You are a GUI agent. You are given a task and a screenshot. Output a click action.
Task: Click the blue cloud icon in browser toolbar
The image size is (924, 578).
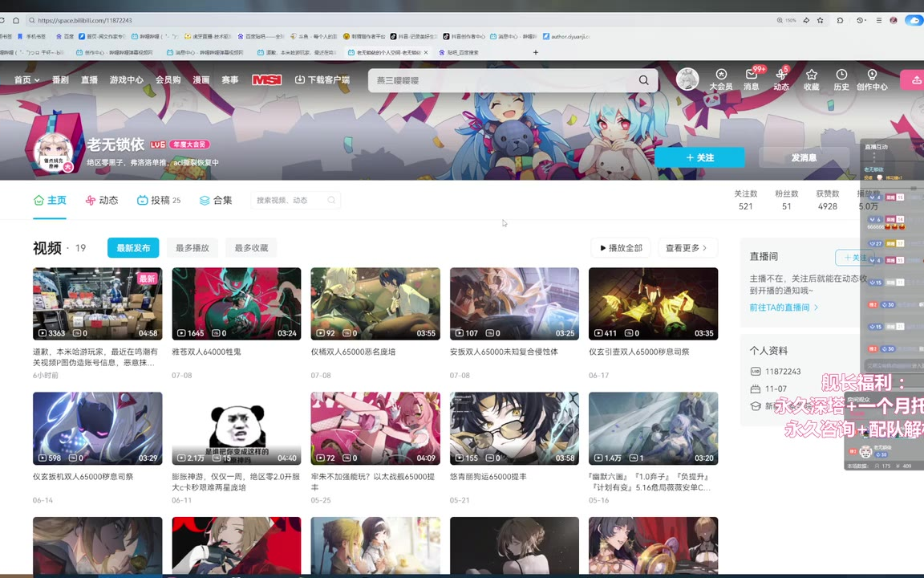click(x=914, y=20)
